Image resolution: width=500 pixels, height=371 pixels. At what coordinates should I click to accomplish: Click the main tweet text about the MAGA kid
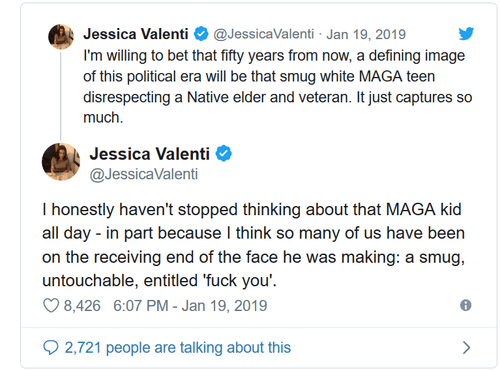pyautogui.click(x=253, y=245)
